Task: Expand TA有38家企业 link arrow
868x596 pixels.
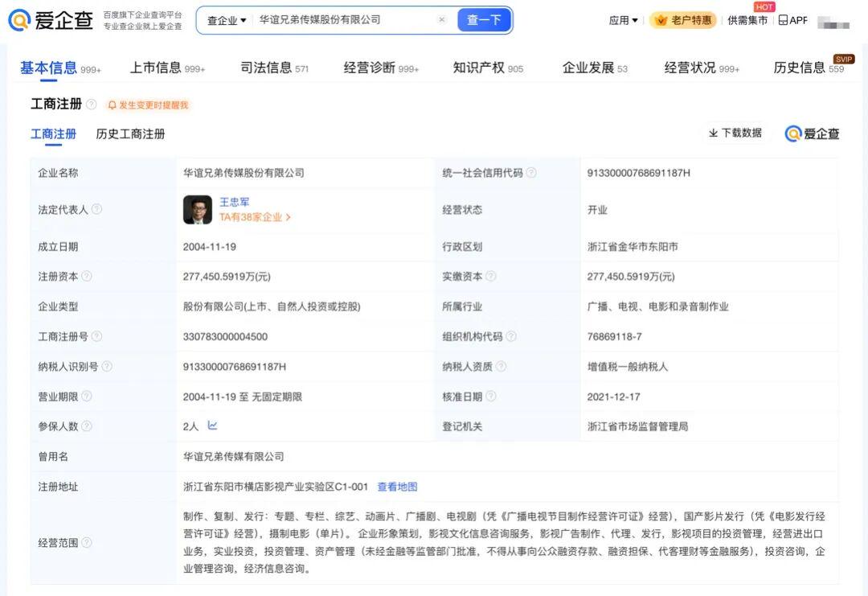Action: (x=288, y=217)
